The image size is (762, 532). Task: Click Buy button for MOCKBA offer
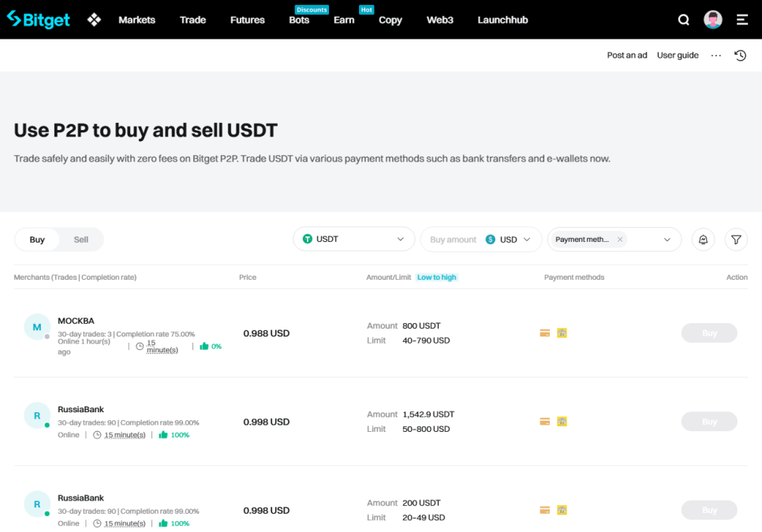click(709, 333)
